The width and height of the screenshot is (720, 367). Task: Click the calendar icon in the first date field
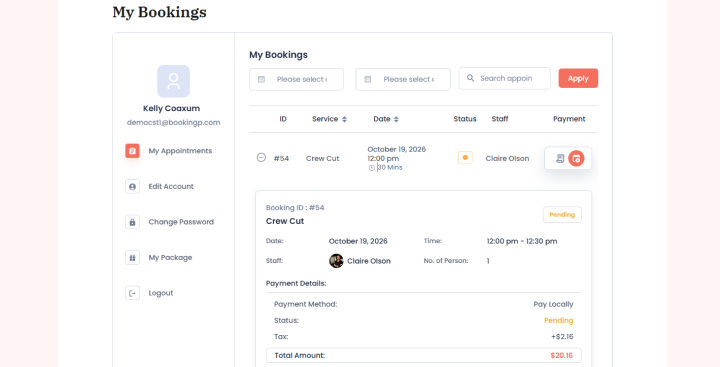point(261,79)
